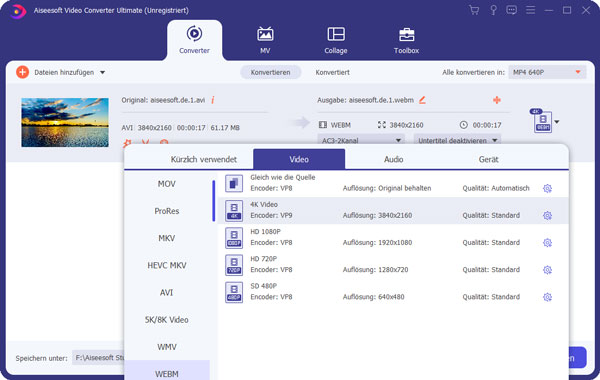
Task: Click the video thumbnail of sunset
Action: click(65, 122)
